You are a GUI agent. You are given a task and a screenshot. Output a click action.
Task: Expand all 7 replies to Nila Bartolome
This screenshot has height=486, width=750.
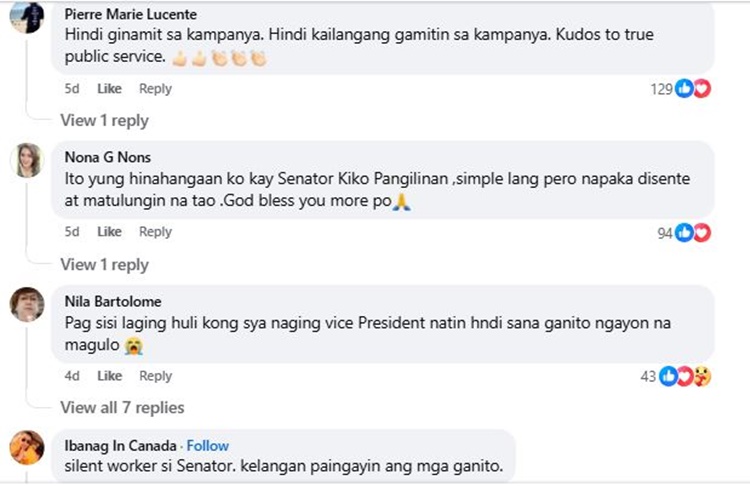(x=122, y=408)
